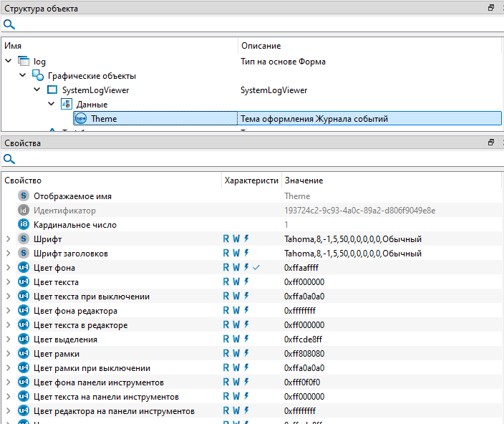Undock the Структура объекта panel
The image size is (504, 424).
[x=491, y=8]
